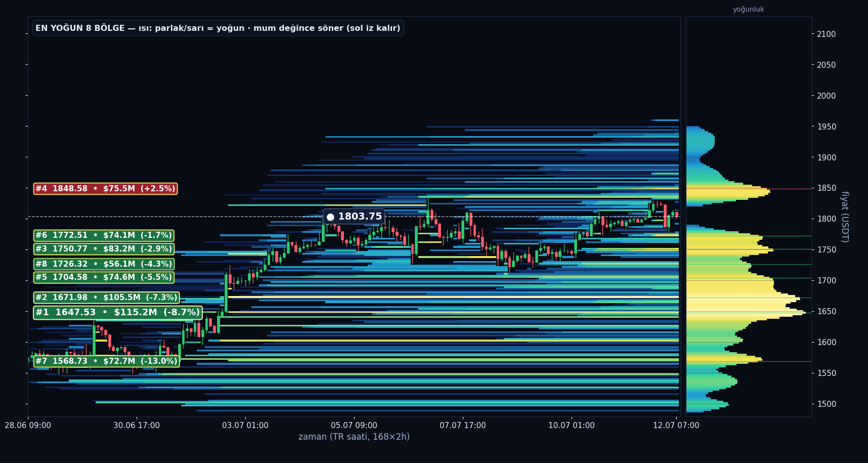
Task: Click the 2000 price axis tick
Action: pyautogui.click(x=827, y=96)
